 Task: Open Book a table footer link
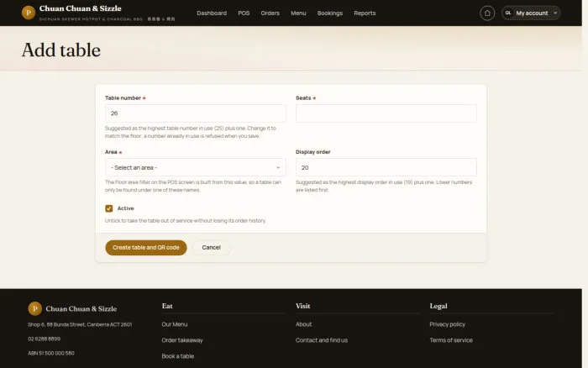point(178,356)
